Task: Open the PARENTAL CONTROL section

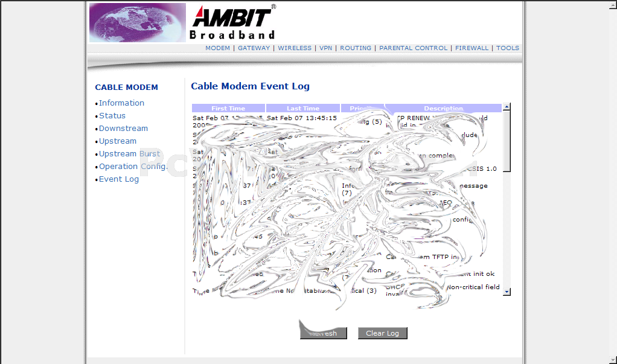Action: 413,48
